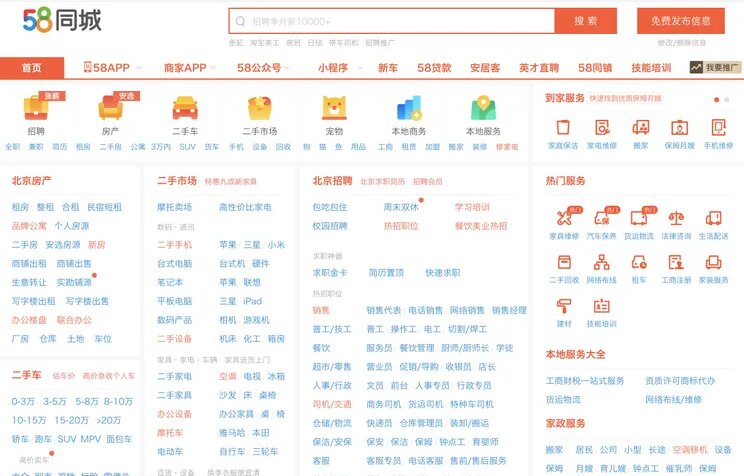The image size is (744, 476).
Task: Open the 安居客 nav item
Action: pos(485,68)
